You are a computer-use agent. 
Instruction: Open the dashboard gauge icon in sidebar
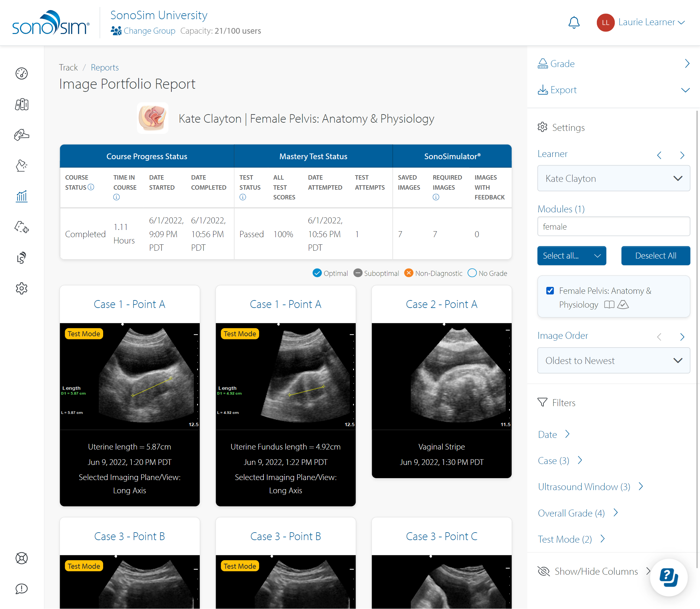pos(21,73)
